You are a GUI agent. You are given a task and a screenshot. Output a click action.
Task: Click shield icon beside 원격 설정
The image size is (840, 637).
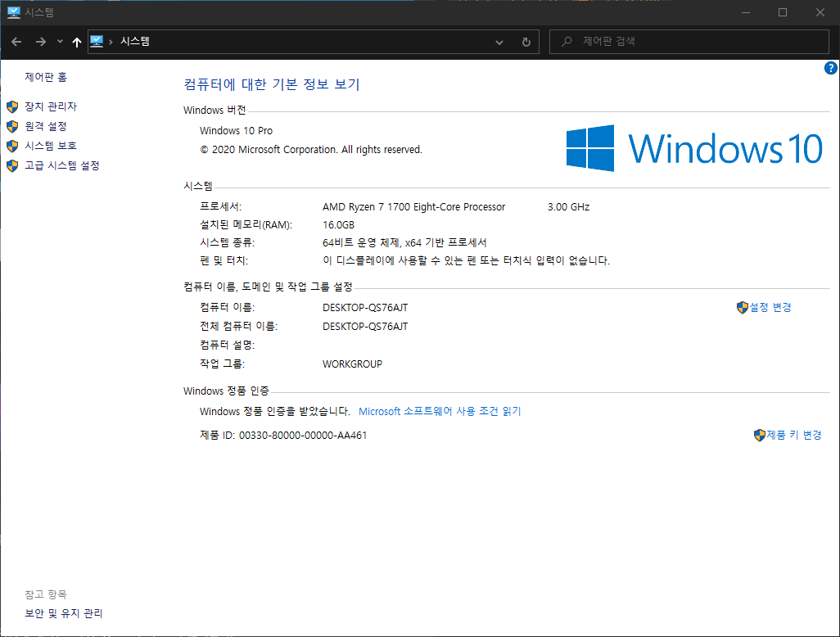pyautogui.click(x=12, y=126)
